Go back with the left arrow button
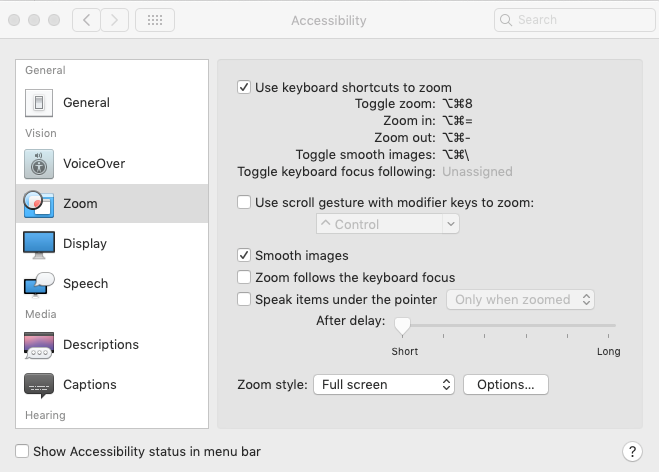The image size is (659, 472). tap(86, 20)
